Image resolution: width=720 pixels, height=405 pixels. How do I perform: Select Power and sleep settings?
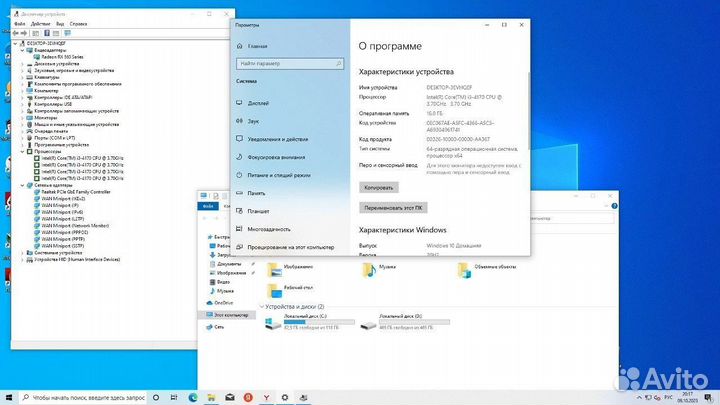(x=276, y=175)
